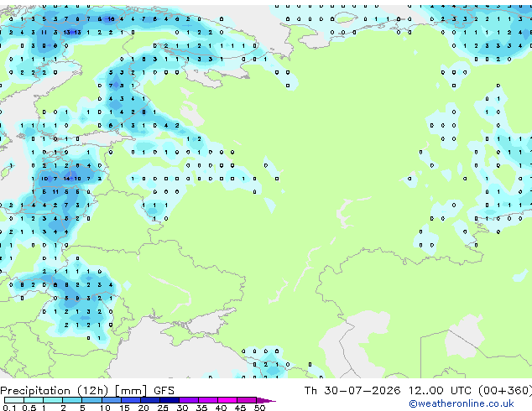
Task: Select the 0.5–1 mm legend swatch
Action: point(34,400)
